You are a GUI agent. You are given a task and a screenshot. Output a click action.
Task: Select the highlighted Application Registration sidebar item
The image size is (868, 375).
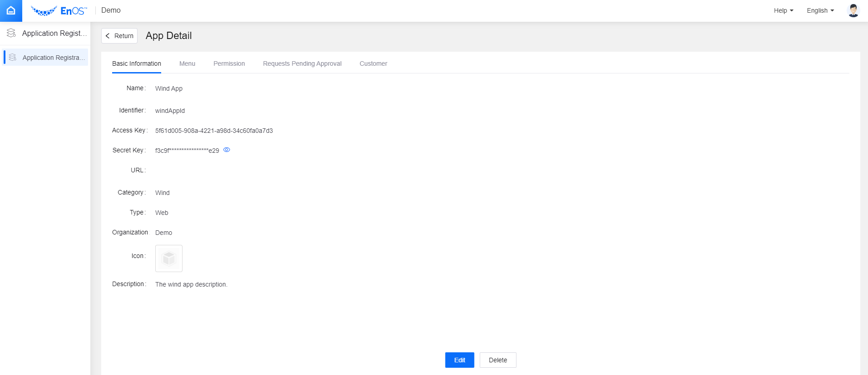pos(50,58)
